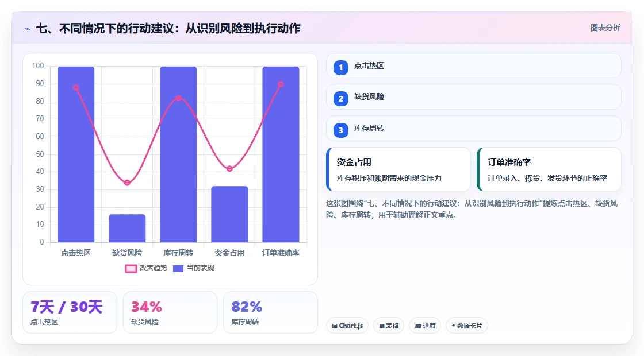Click the lightning icon beside the title
This screenshot has height=356, width=644.
tap(28, 29)
